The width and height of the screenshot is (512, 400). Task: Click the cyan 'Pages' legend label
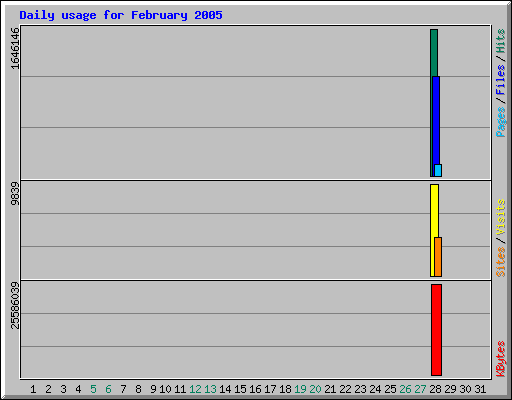point(500,122)
